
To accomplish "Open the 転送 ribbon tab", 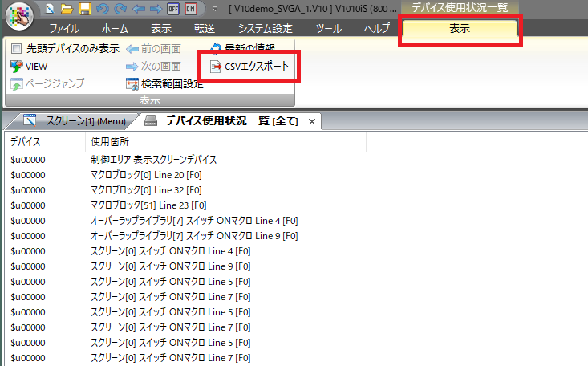I will click(x=205, y=29).
